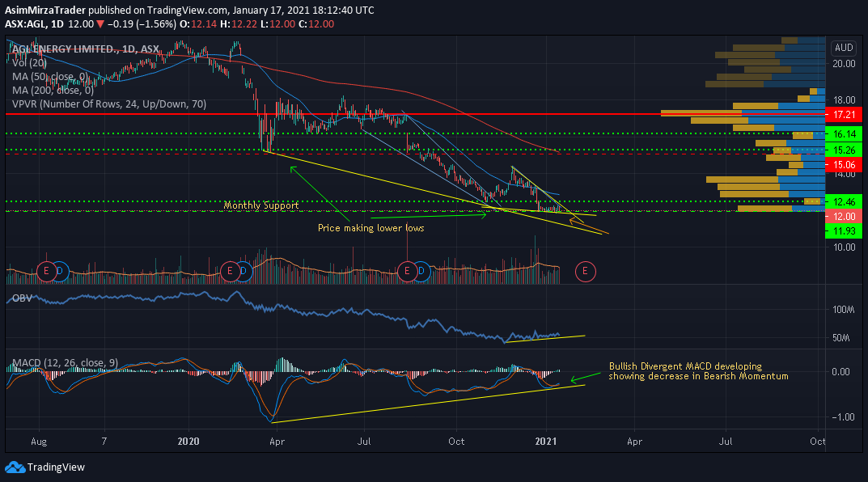Click the 20.00 price axis label
Viewport: 868px width, 482px height.
click(845, 64)
